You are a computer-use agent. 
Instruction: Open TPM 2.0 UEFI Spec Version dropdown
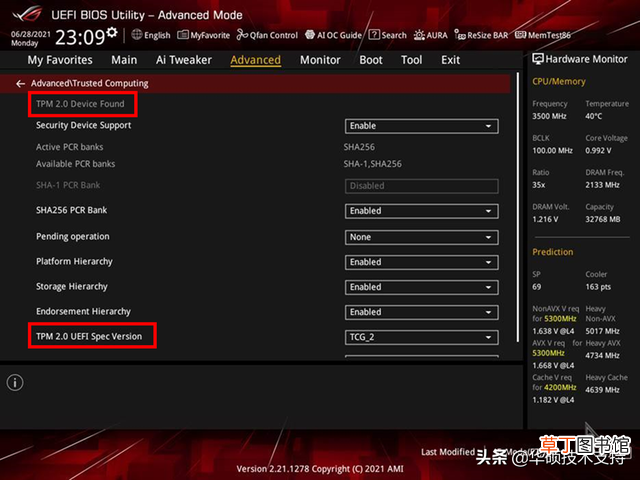tap(422, 337)
